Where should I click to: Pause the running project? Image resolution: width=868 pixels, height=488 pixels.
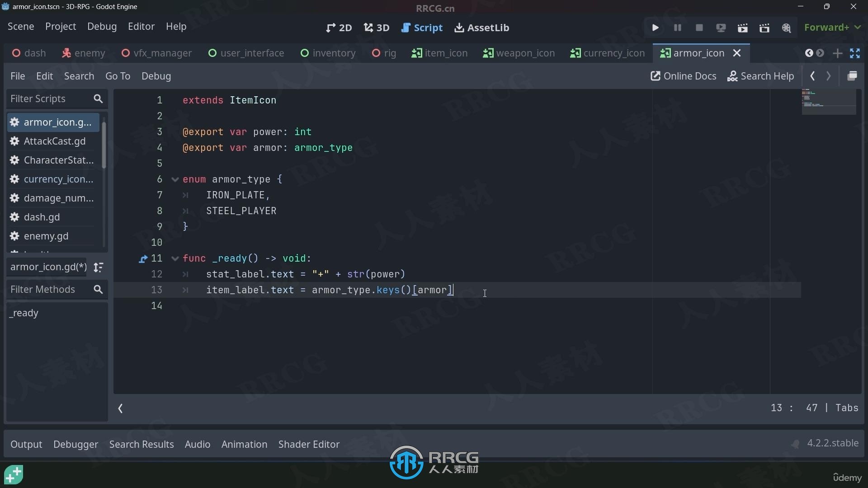tap(677, 28)
